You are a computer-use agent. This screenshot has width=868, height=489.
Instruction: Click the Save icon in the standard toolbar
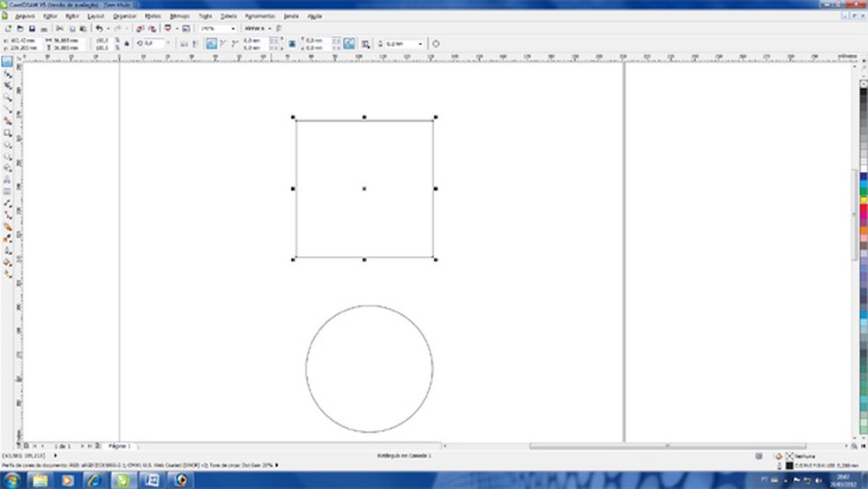(32, 28)
